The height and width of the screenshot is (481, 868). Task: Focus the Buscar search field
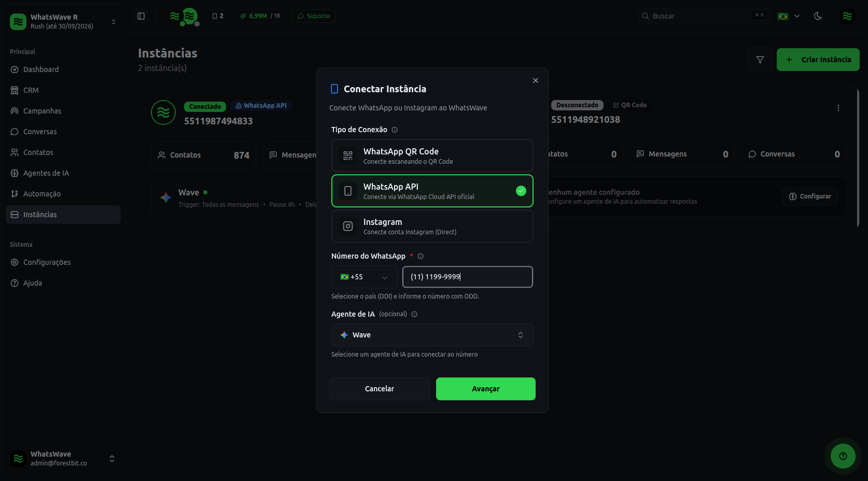pos(704,16)
